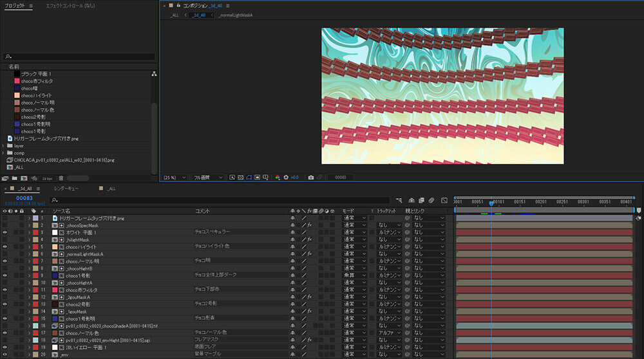
Task: Hide choco1号影明 layer 15 eye toggle
Action: (x=5, y=318)
